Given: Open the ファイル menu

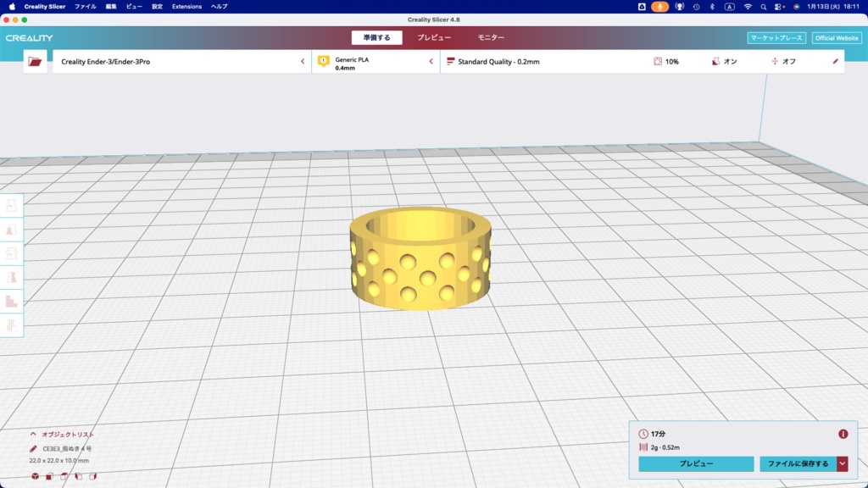Looking at the screenshot, I should pos(86,7).
